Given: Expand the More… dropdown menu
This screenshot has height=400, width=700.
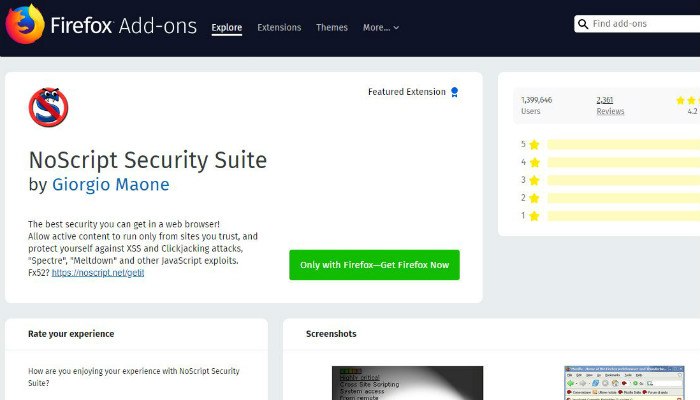Looking at the screenshot, I should click(381, 28).
